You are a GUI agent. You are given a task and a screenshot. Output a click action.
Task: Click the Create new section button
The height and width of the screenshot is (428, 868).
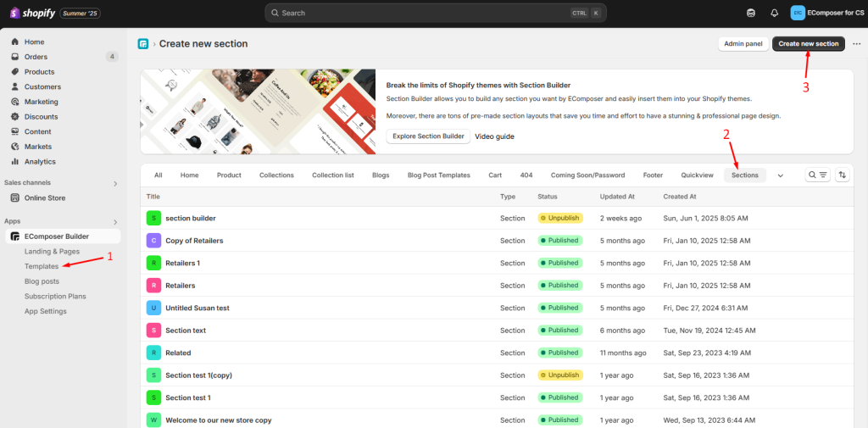808,44
